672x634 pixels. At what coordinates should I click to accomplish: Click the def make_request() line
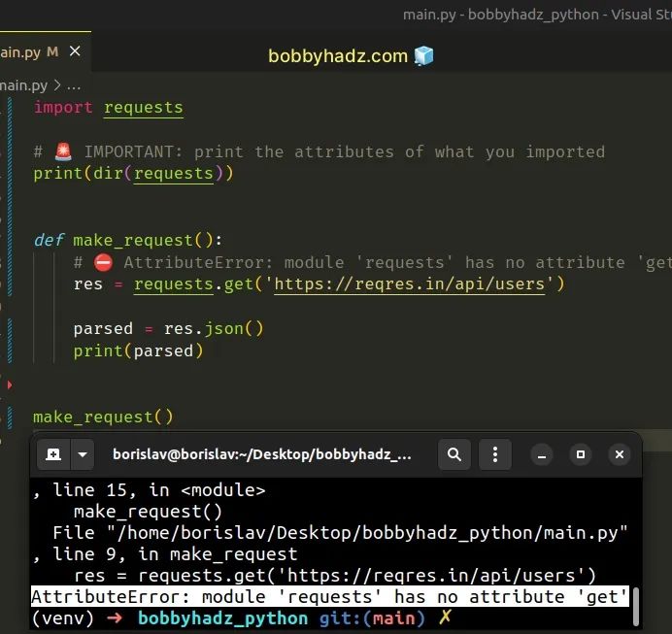pyautogui.click(x=128, y=240)
